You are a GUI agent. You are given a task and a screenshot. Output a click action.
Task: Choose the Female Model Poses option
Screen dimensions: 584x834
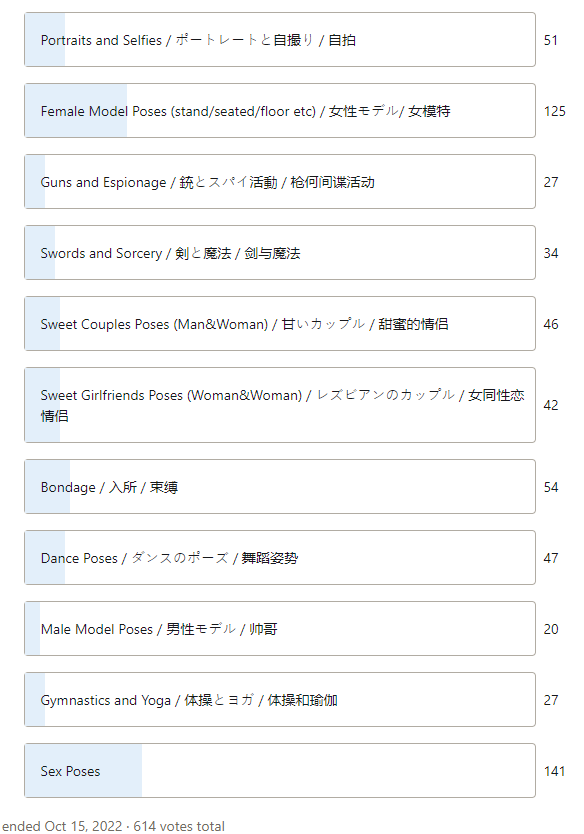280,111
